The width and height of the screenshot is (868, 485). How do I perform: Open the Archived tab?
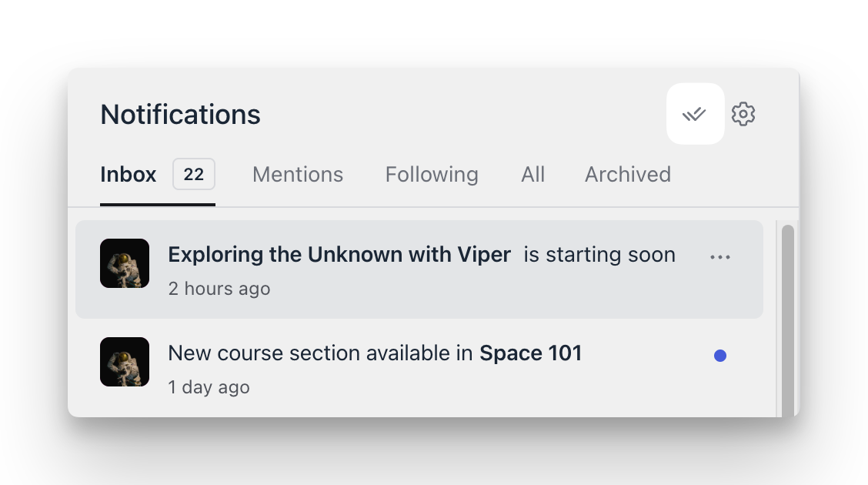point(627,174)
